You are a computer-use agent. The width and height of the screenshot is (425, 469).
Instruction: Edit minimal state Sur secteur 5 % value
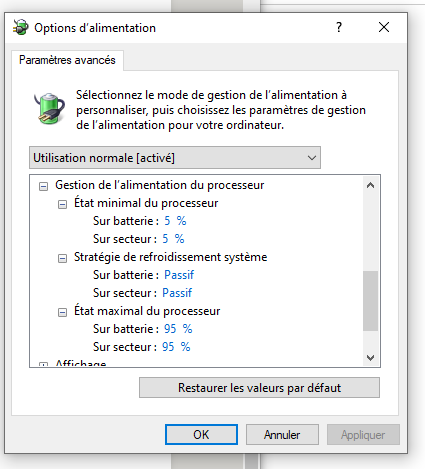[x=173, y=239]
